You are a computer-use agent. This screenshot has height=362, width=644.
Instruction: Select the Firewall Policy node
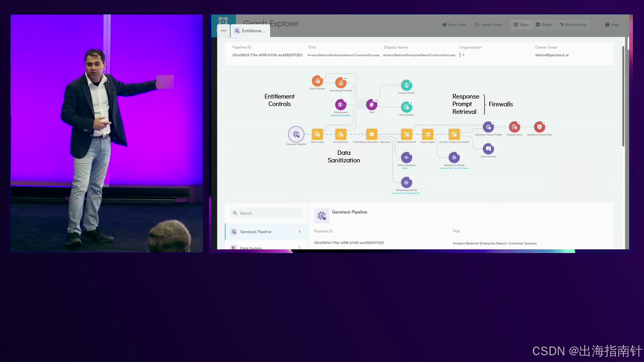tap(514, 127)
